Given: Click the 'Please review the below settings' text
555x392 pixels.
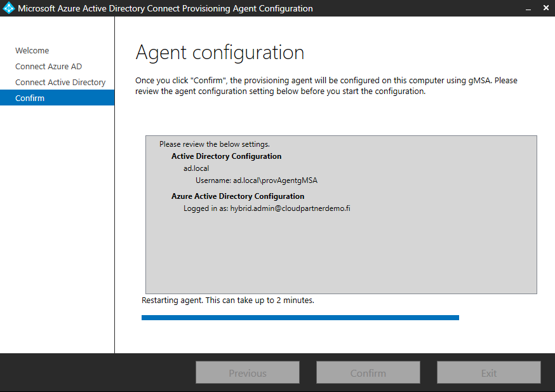Looking at the screenshot, I should tap(214, 144).
